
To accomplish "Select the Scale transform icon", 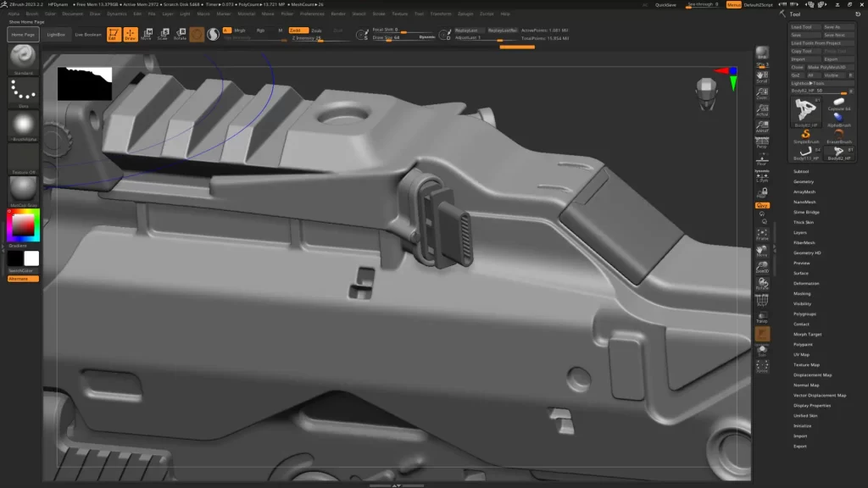I will click(163, 35).
